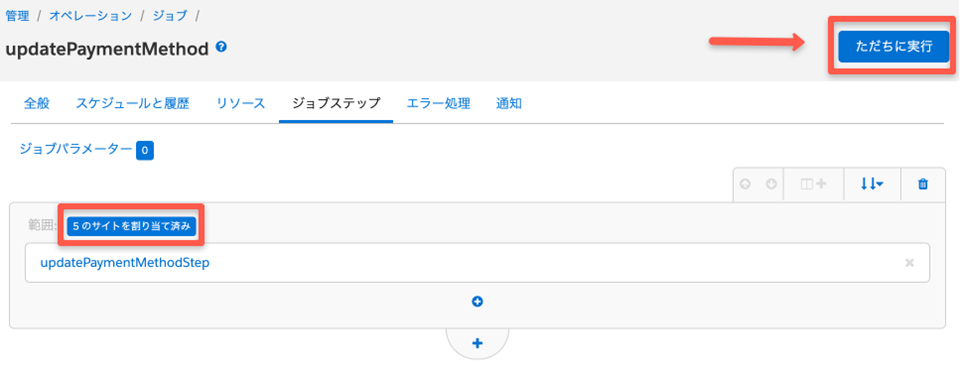Switch to the 全般 tab

click(x=37, y=103)
